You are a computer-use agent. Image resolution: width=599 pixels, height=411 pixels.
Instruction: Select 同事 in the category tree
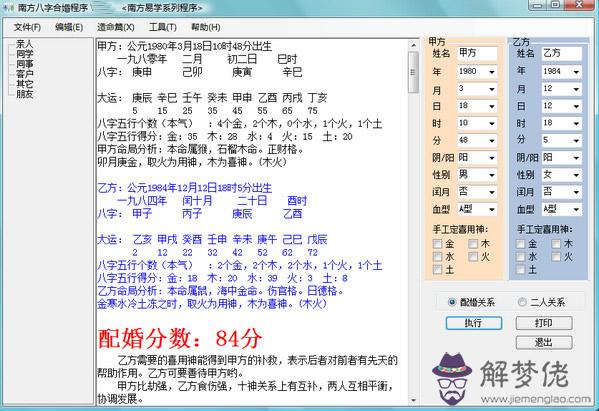click(x=24, y=64)
